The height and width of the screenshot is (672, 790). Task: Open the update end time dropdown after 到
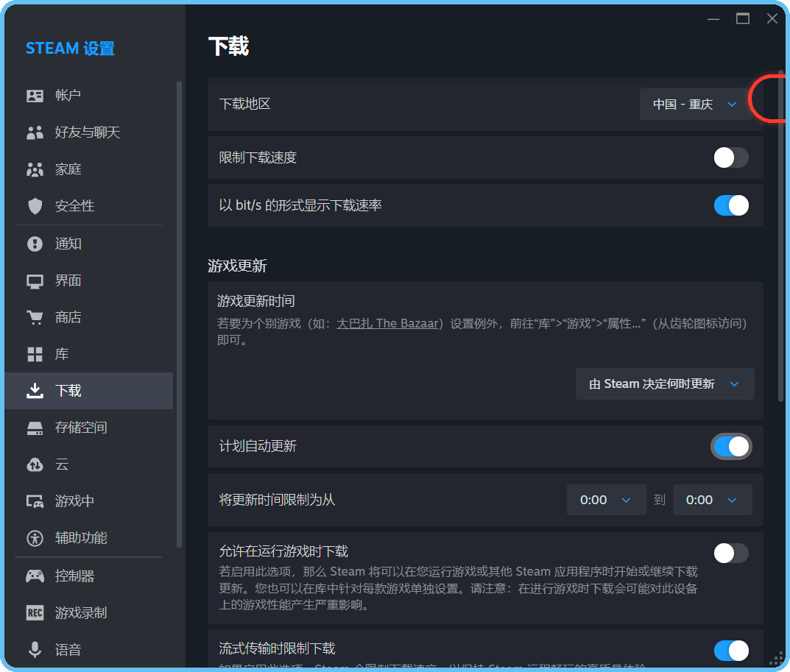(x=713, y=500)
